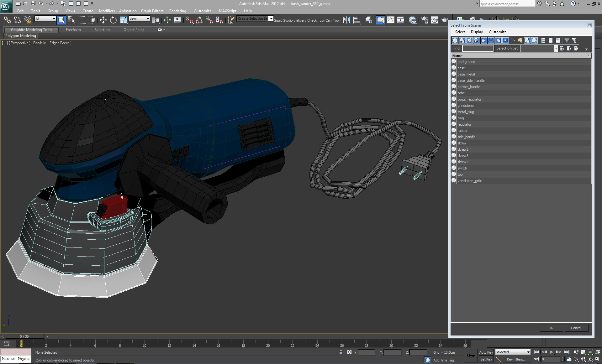Click the Find input field
The width and height of the screenshot is (602, 364).
click(478, 48)
